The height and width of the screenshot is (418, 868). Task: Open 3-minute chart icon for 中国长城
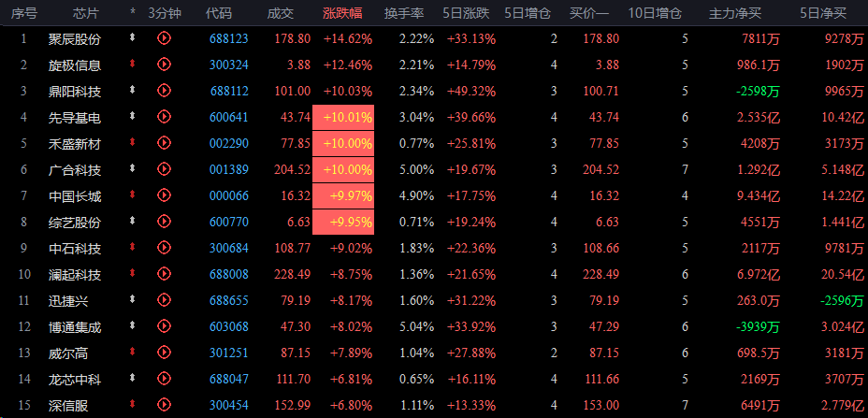click(164, 195)
